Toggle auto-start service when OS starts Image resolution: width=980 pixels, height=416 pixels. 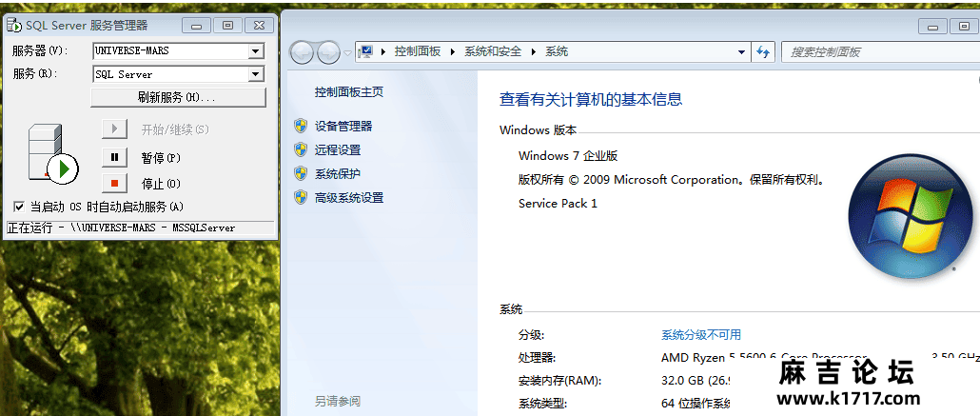point(19,206)
